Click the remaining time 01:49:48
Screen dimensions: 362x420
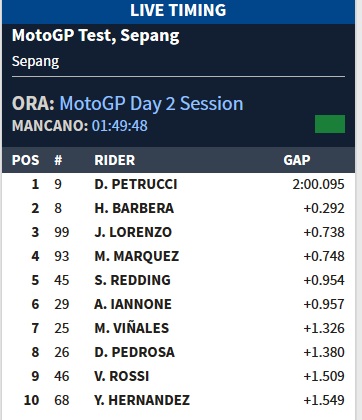120,126
